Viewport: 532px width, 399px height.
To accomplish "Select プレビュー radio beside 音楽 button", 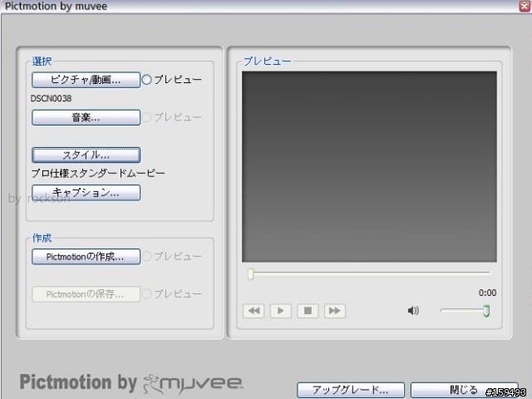I will click(x=146, y=117).
